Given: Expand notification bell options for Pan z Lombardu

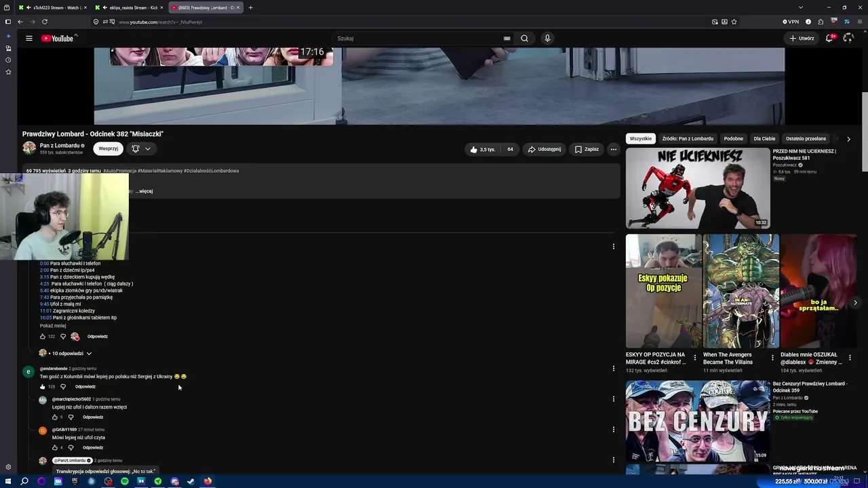Looking at the screenshot, I should click(x=140, y=149).
